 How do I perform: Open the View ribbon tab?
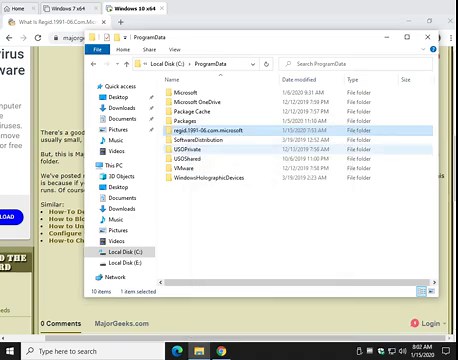[x=174, y=49]
